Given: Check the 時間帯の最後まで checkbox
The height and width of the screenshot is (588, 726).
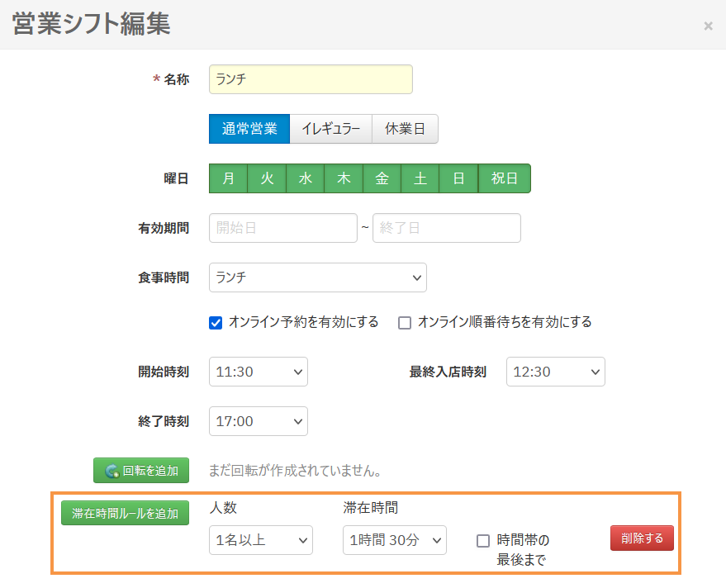Looking at the screenshot, I should click(x=483, y=541).
